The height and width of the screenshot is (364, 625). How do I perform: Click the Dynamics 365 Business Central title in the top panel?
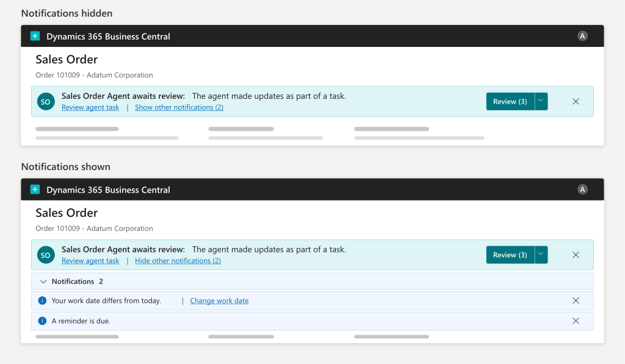click(109, 37)
